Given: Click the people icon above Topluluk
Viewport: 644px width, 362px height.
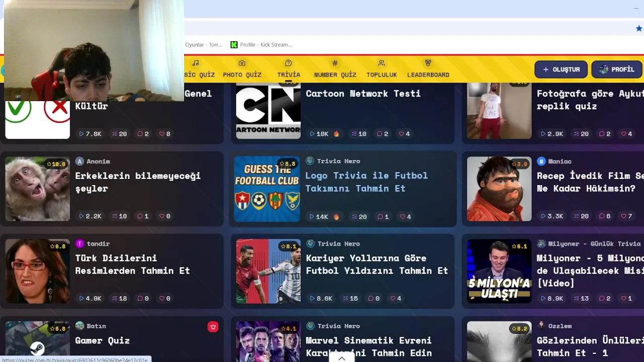Looking at the screenshot, I should (x=381, y=63).
